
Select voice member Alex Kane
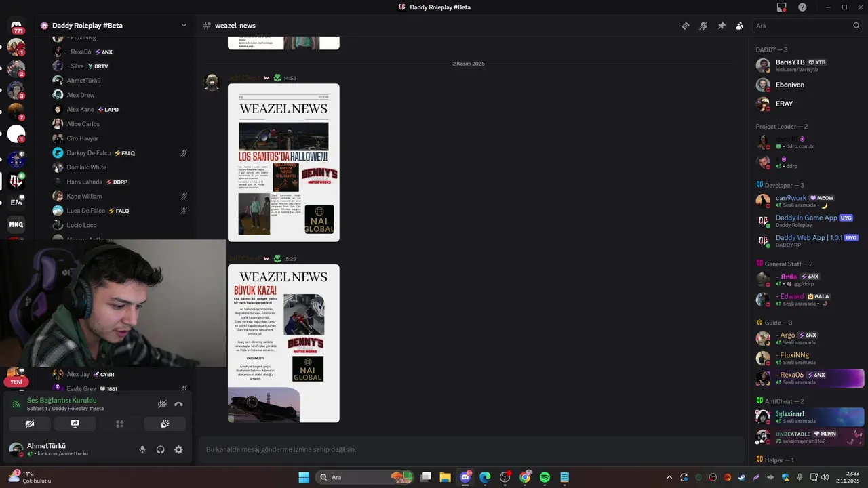tap(122, 110)
